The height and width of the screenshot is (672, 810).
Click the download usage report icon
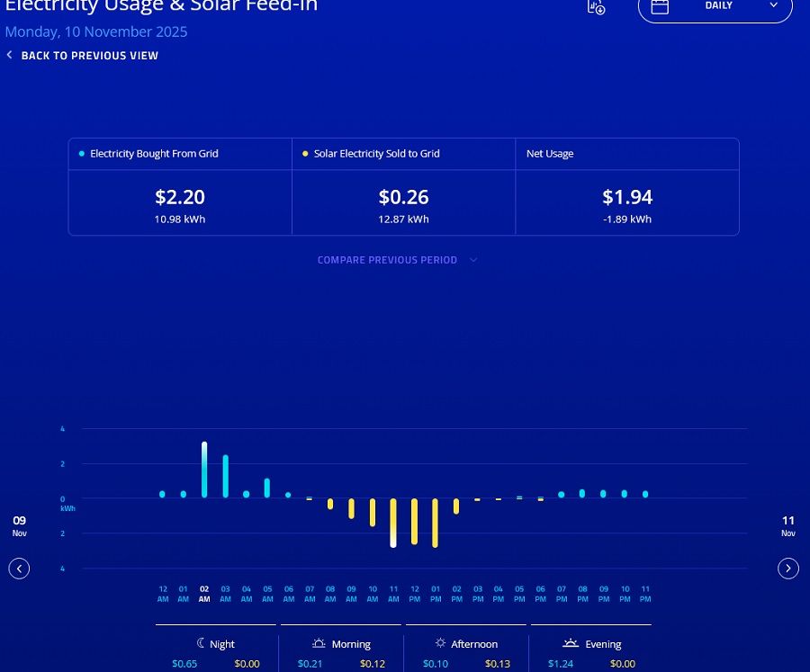596,7
